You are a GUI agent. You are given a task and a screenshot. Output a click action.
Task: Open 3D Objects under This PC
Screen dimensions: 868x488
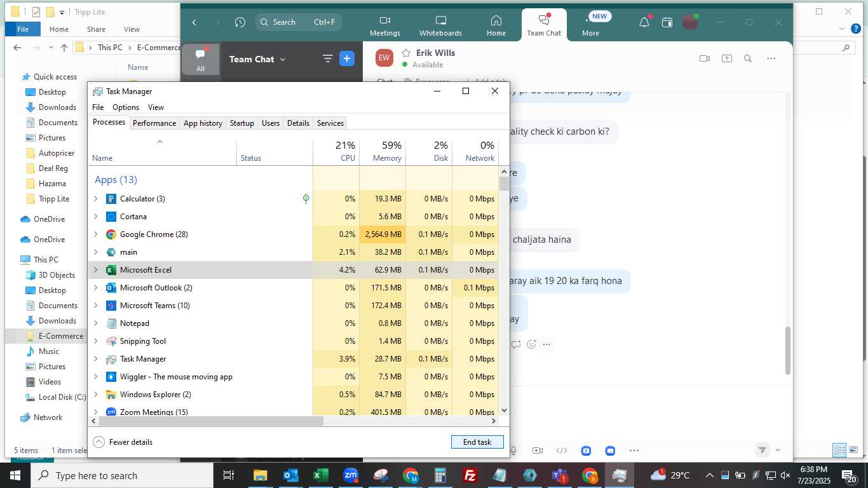click(57, 275)
